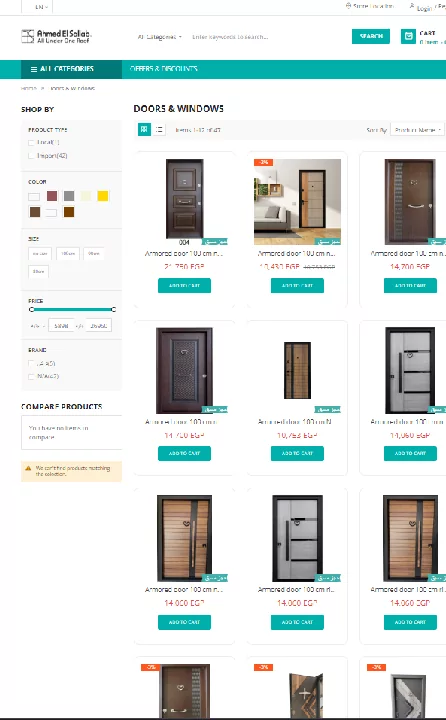Click the keyword search input field
This screenshot has height=720, width=446.
click(x=266, y=37)
